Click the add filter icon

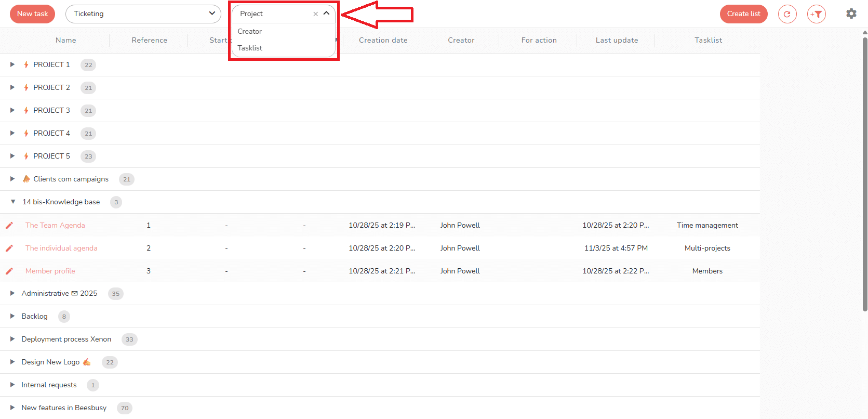(817, 14)
